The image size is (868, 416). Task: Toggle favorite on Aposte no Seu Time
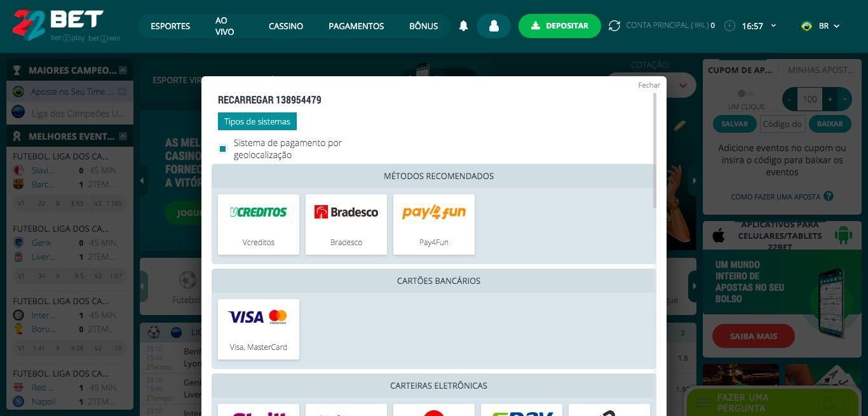click(123, 91)
